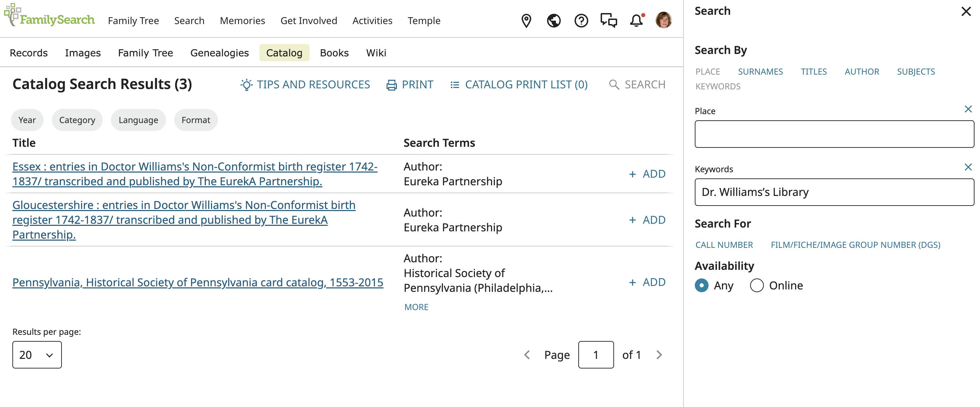Add Pennsylvania card catalog to print list

click(x=647, y=282)
